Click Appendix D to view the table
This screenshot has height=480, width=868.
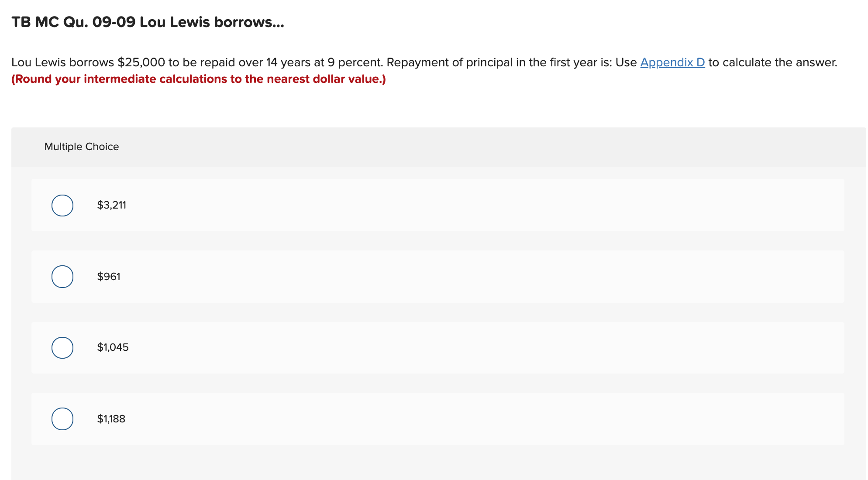[x=672, y=62]
